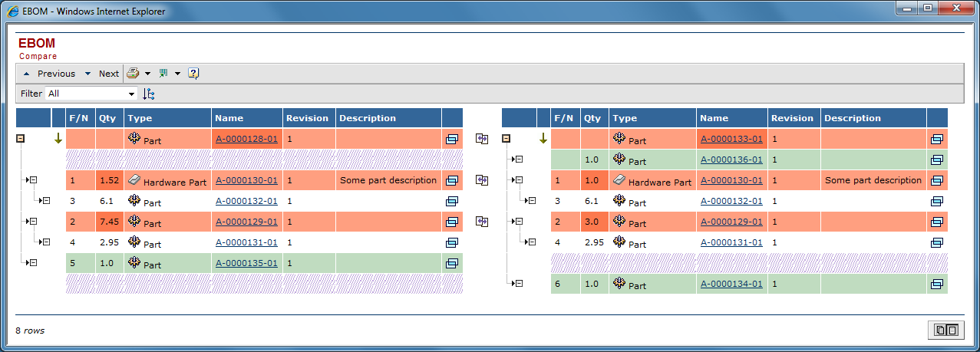Open part link A-0000132-01 in left table
Viewport: 980px width, 352px height.
246,201
